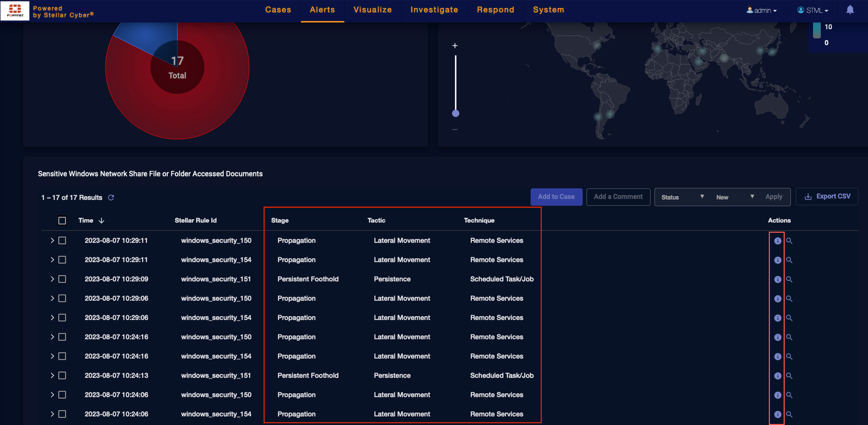Open the Status dropdown

[x=682, y=197]
